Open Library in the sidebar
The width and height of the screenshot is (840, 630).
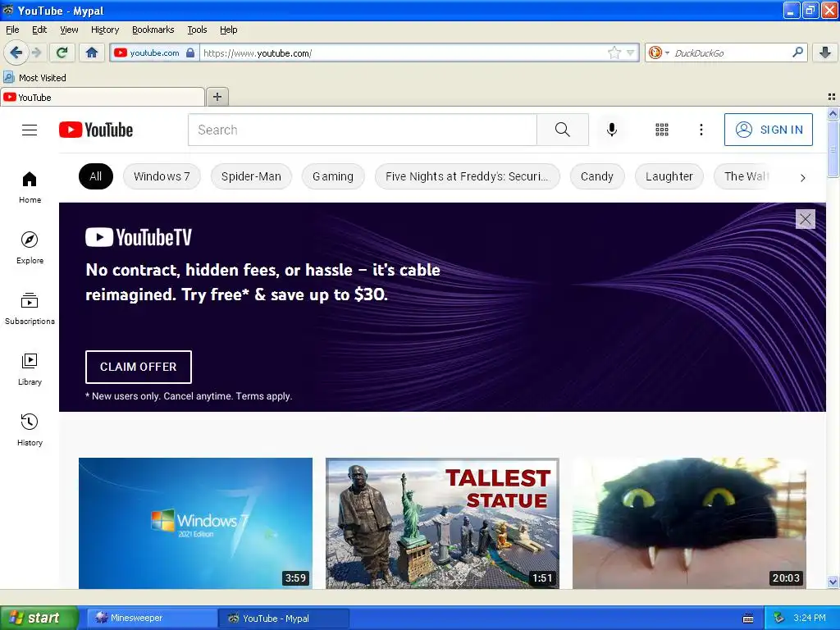pyautogui.click(x=30, y=370)
